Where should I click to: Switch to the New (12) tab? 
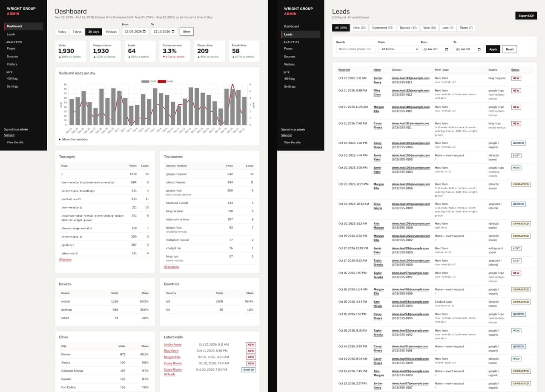coord(359,28)
